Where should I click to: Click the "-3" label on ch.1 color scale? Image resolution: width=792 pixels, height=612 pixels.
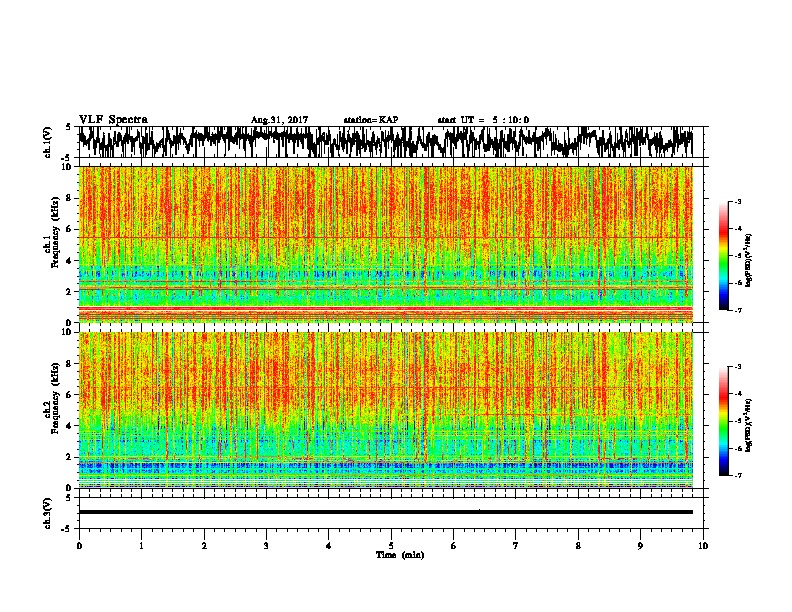point(737,201)
